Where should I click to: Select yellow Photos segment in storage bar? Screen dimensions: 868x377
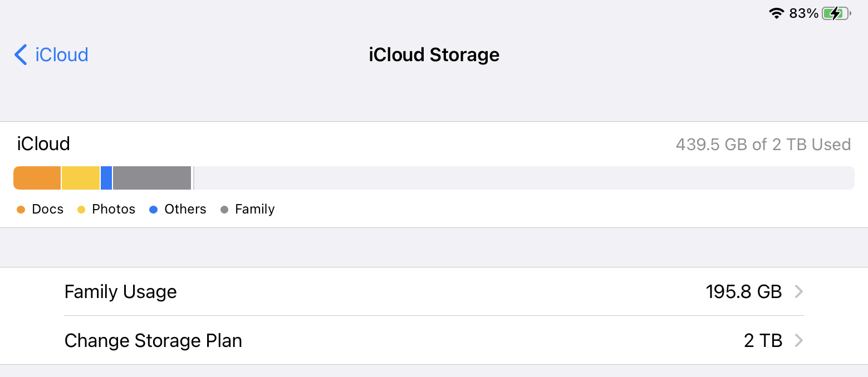pos(81,178)
